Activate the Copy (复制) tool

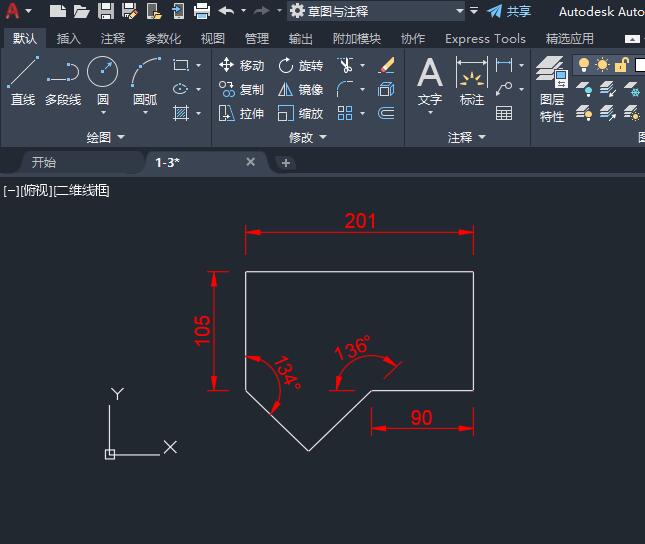click(x=241, y=89)
